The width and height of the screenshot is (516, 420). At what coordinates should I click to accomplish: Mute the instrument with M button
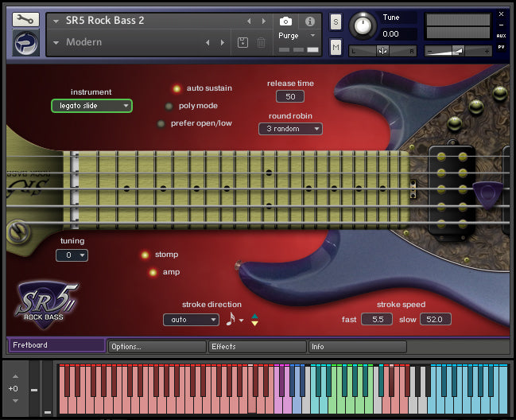click(x=336, y=49)
